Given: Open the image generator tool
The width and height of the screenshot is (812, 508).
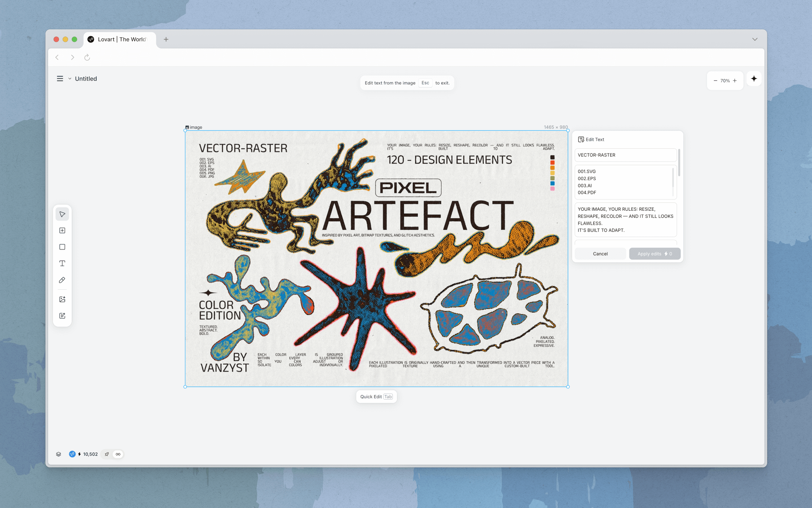Looking at the screenshot, I should click(x=62, y=299).
